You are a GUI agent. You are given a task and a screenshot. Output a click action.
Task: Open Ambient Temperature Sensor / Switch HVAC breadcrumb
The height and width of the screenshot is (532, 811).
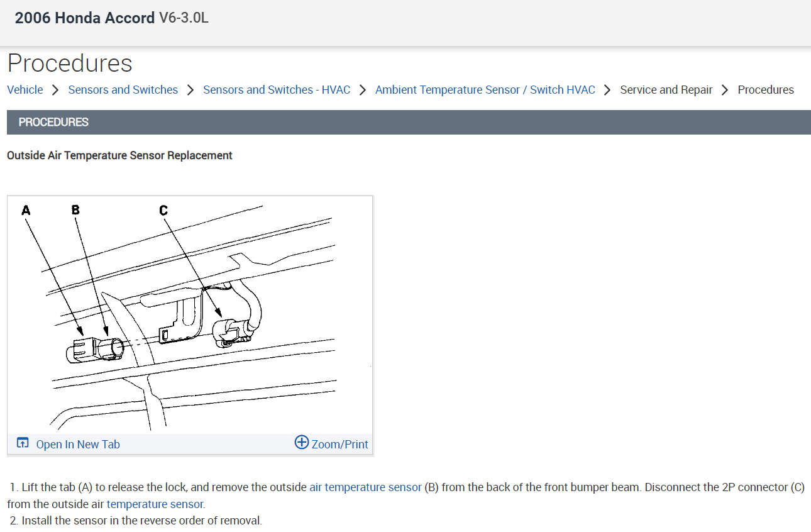point(485,90)
